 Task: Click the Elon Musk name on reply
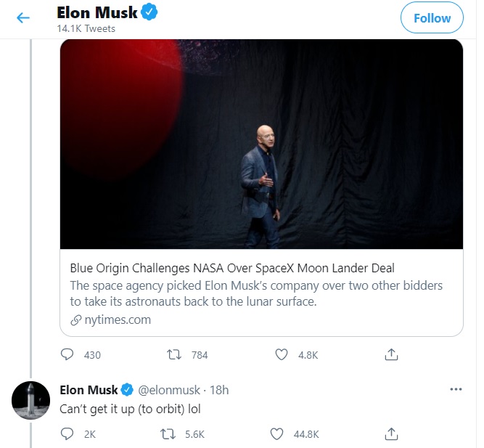tap(89, 390)
